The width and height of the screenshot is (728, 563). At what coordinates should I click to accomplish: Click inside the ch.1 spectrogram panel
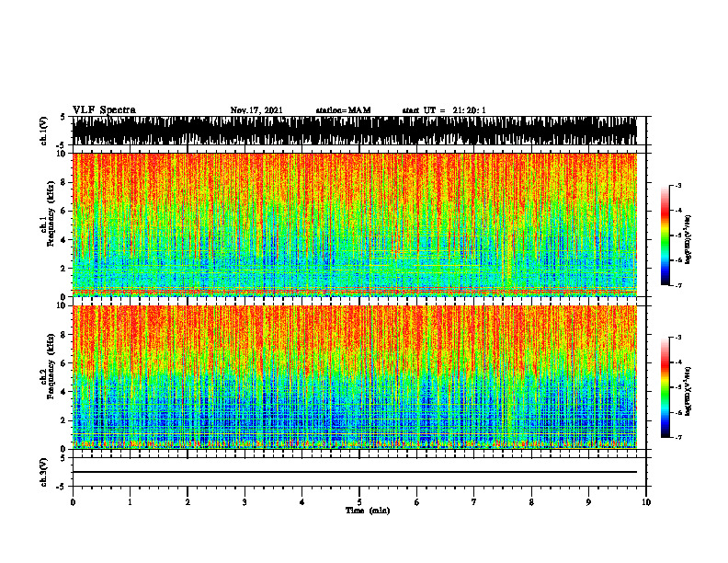(354, 224)
